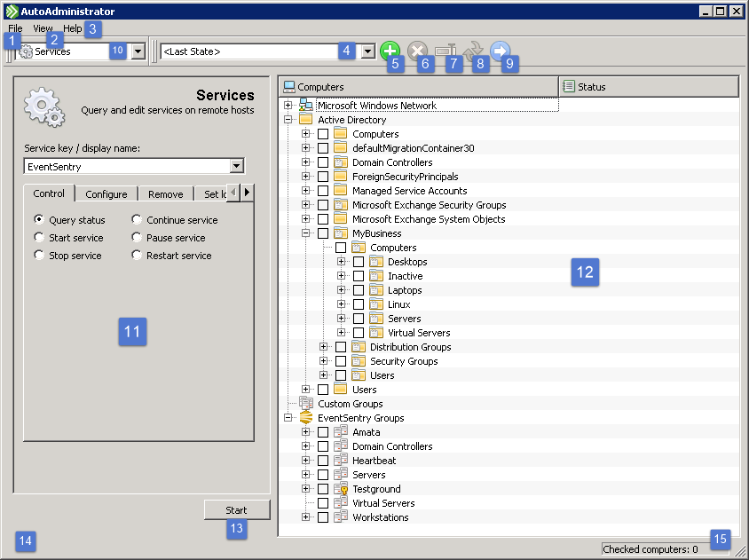Click the gray delete X toolbar icon
Viewport: 749px width, 560px height.
[417, 51]
